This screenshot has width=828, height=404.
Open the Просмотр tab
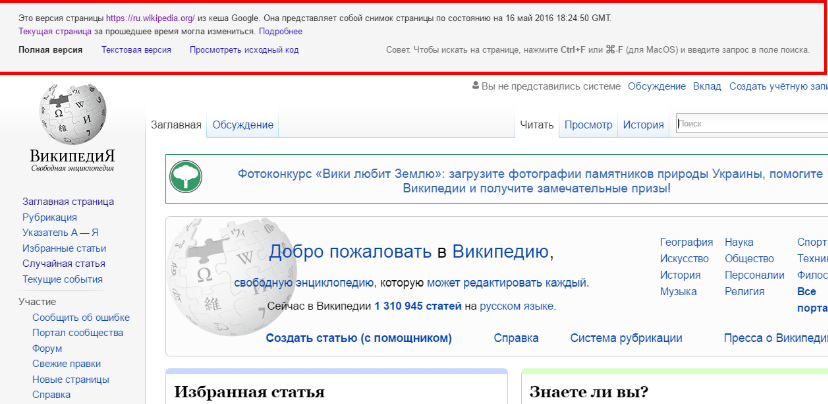point(588,125)
